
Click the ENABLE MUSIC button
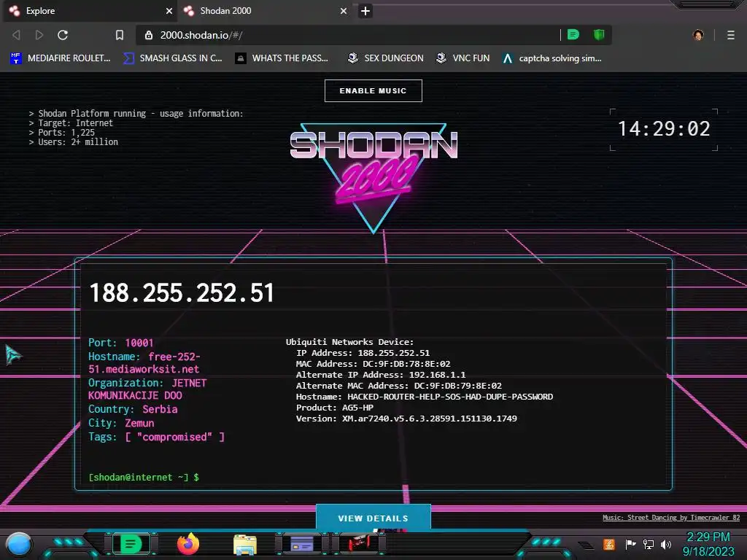point(373,90)
